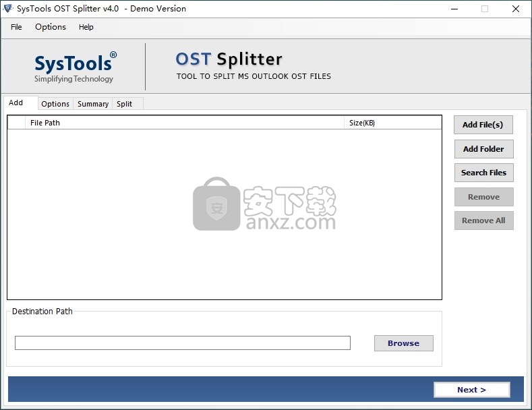Click the Search Files button
The height and width of the screenshot is (410, 532).
coord(484,173)
